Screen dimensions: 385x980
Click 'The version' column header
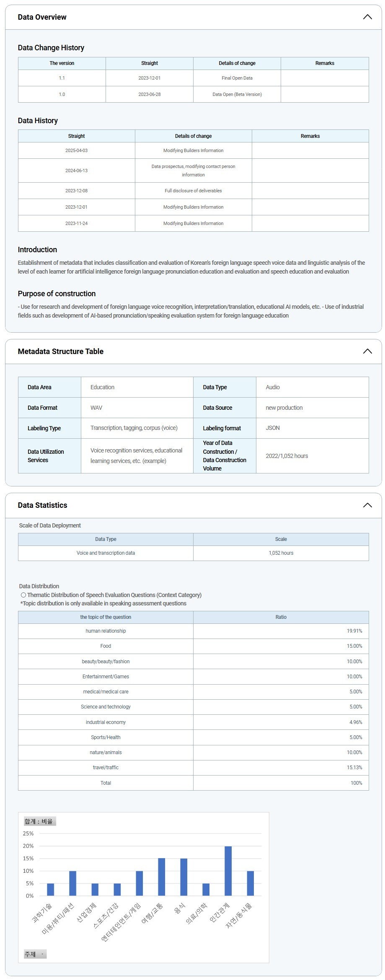coord(62,63)
